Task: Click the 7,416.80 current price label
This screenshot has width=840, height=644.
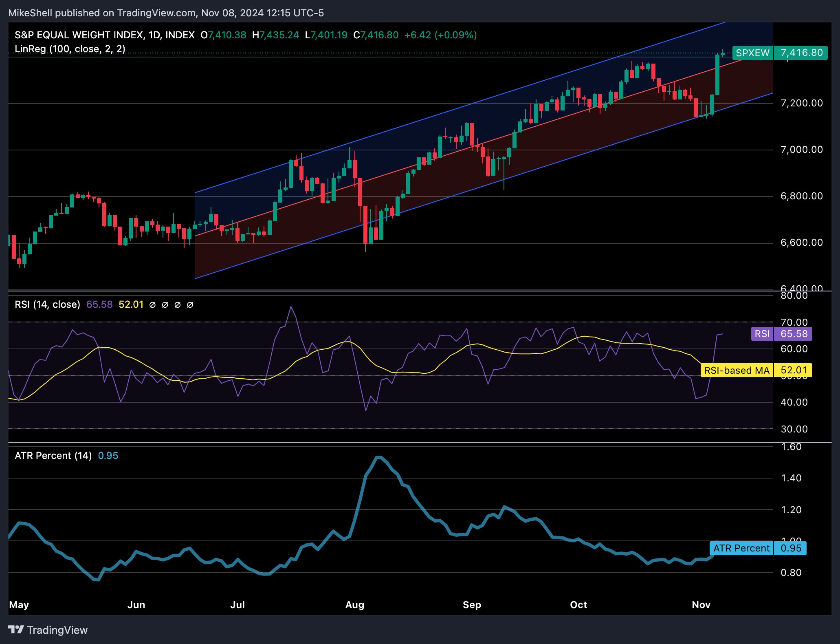Action: 801,53
